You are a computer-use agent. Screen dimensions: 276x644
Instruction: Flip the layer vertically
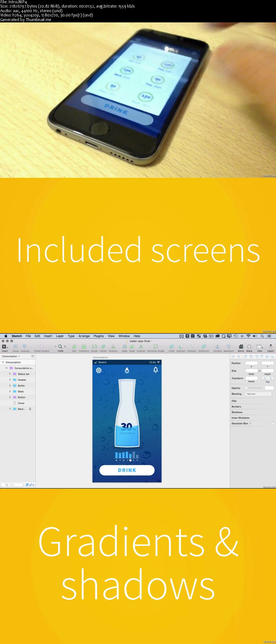click(x=271, y=378)
